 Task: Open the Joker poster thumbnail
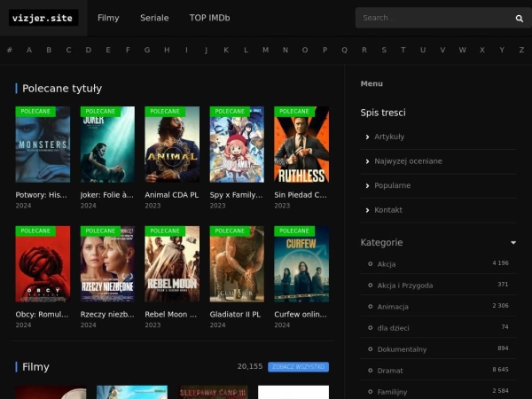(x=107, y=145)
